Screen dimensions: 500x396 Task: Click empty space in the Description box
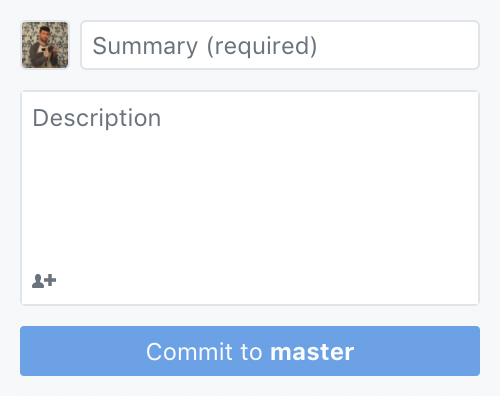[250, 200]
